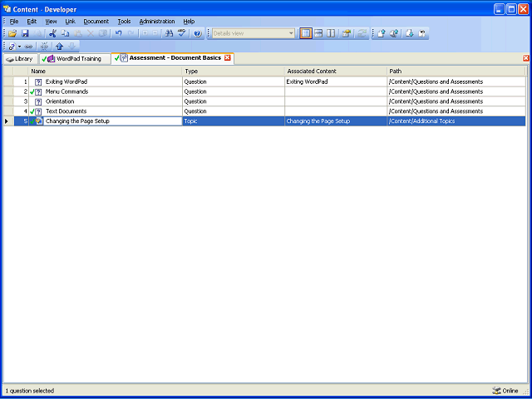Click Changing the Page Setup name cell
532x399 pixels.
tap(113, 121)
